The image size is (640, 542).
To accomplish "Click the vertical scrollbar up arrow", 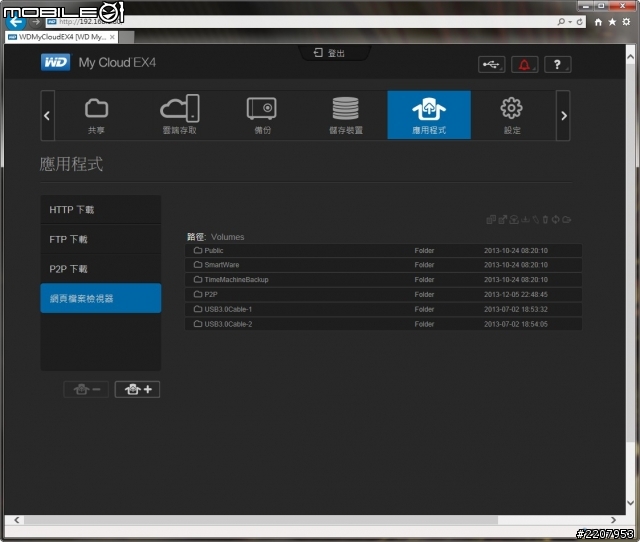I will pos(631,57).
